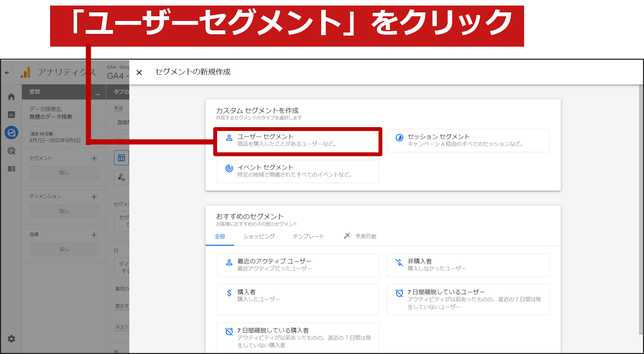Screen dimensions: 644x354
Task: Open Explore icon in the sidebar
Action: 11,133
